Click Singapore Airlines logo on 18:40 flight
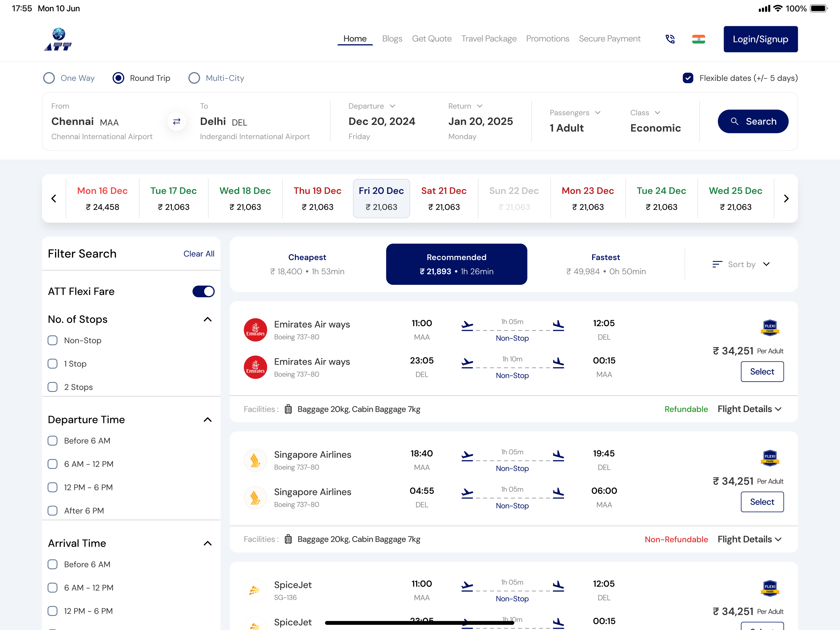Image resolution: width=840 pixels, height=630 pixels. [x=255, y=460]
